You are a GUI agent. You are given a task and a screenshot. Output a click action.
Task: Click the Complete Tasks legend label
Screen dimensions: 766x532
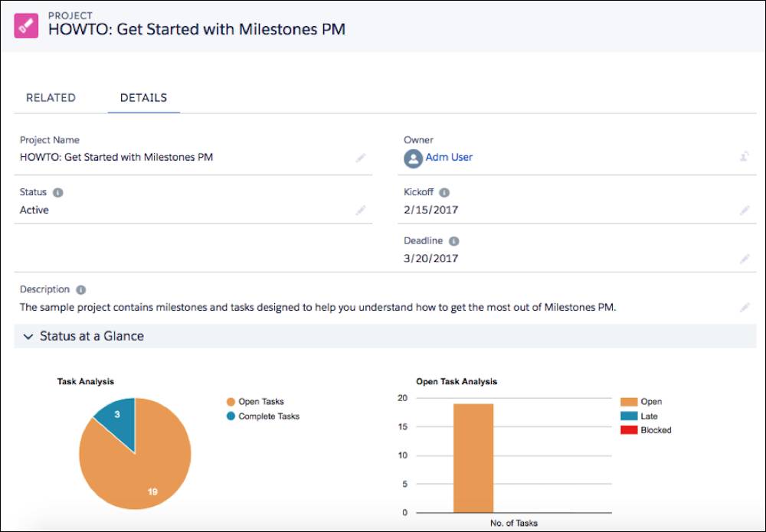[x=269, y=416]
